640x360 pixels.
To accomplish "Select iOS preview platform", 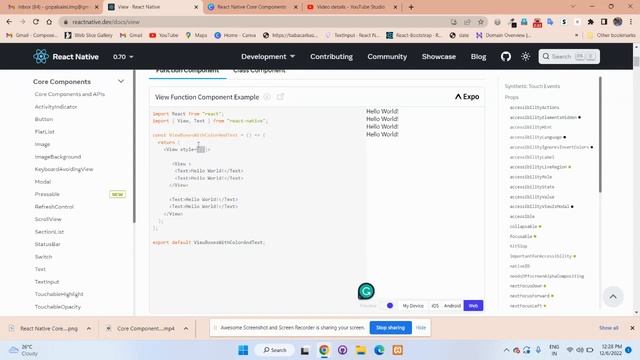I will click(x=435, y=306).
